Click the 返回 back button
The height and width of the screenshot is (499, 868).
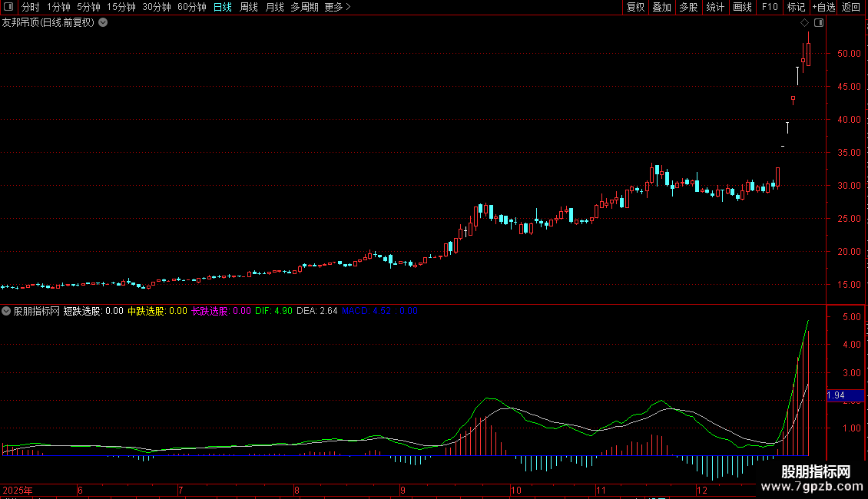851,7
